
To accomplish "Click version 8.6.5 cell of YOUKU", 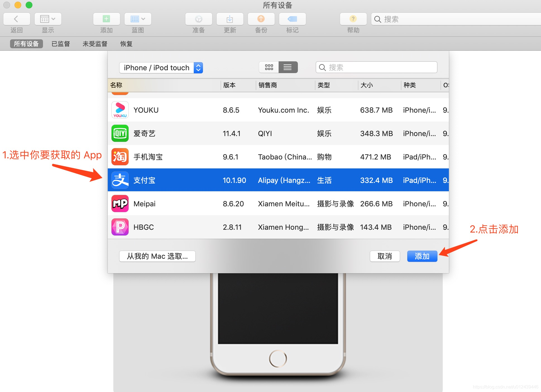I will (231, 110).
